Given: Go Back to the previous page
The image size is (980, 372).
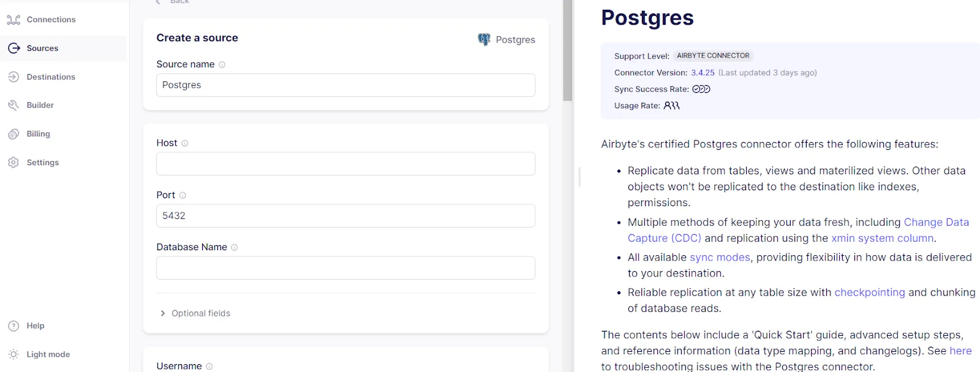Looking at the screenshot, I should coord(172,2).
